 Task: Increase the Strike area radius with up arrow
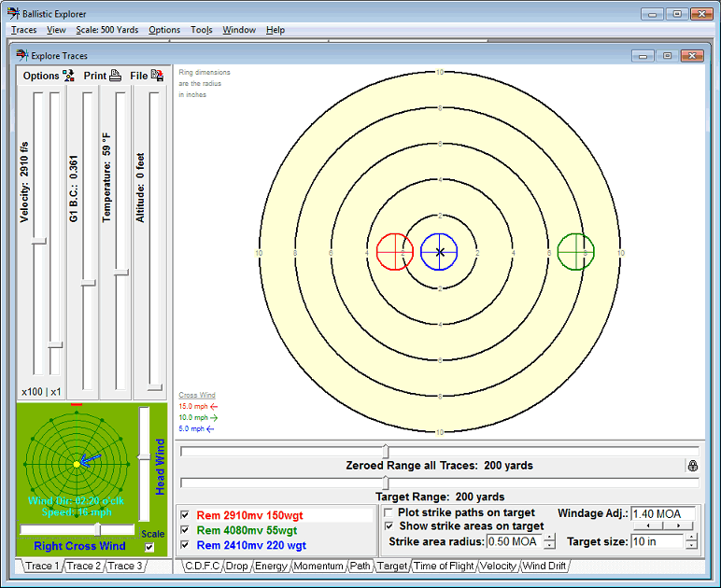point(549,537)
